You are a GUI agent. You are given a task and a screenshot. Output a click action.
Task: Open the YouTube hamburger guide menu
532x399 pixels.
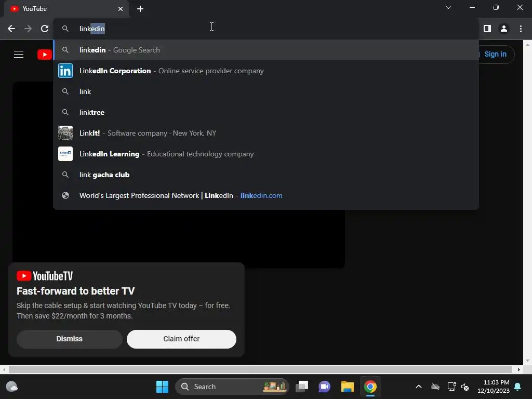click(19, 54)
